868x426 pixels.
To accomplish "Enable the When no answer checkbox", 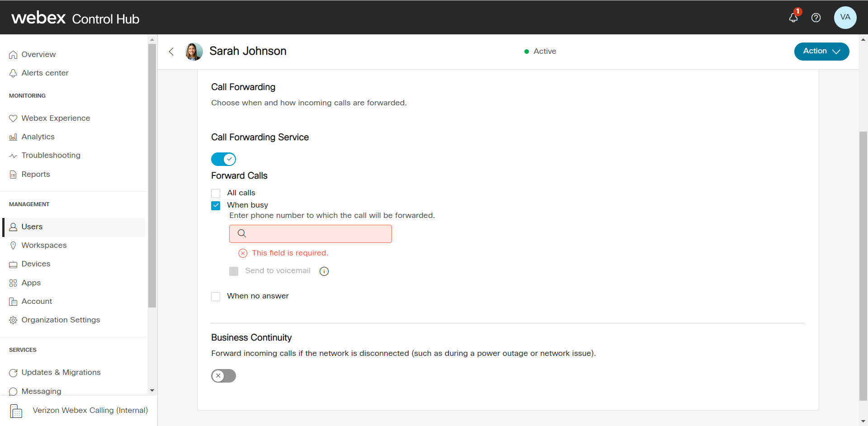I will [x=216, y=297].
